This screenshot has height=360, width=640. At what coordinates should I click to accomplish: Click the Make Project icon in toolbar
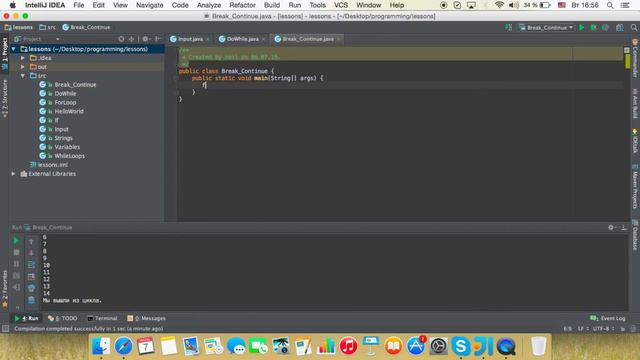tap(509, 27)
